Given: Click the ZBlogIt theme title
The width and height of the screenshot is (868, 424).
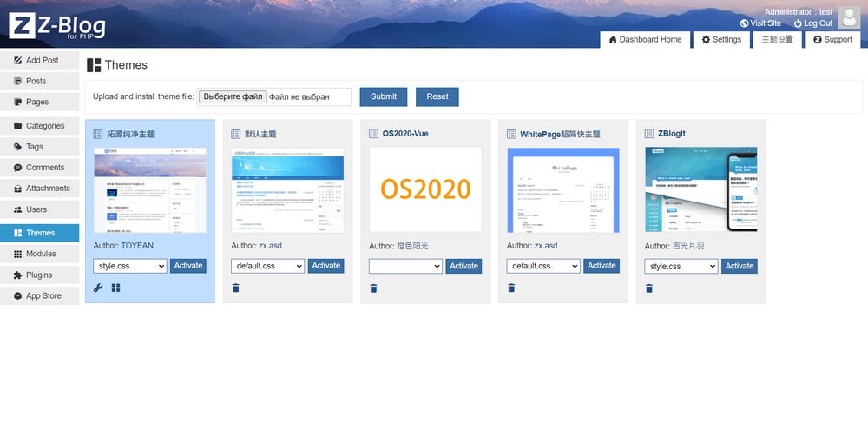Looking at the screenshot, I should tap(672, 134).
